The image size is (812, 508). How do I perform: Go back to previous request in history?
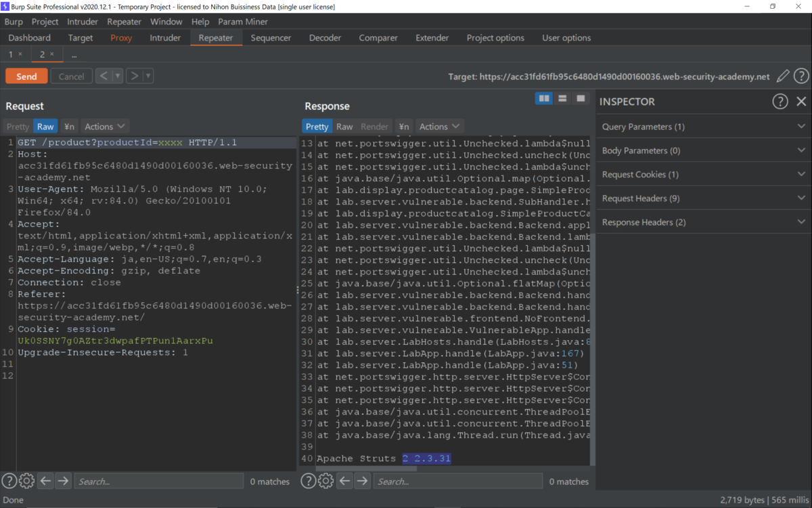pyautogui.click(x=104, y=76)
